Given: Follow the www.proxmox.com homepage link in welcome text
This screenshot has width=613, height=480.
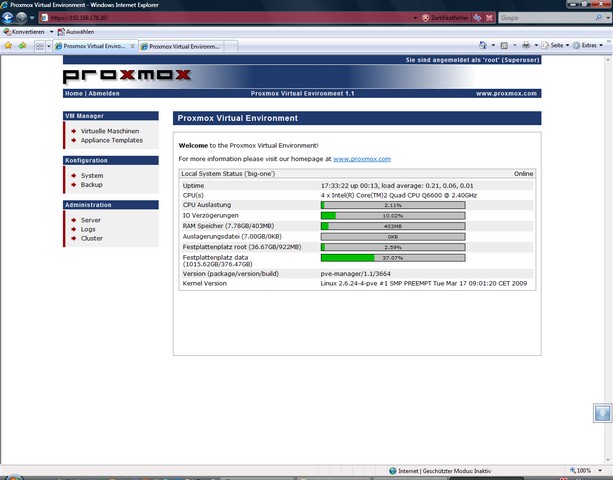Looking at the screenshot, I should coord(362,159).
